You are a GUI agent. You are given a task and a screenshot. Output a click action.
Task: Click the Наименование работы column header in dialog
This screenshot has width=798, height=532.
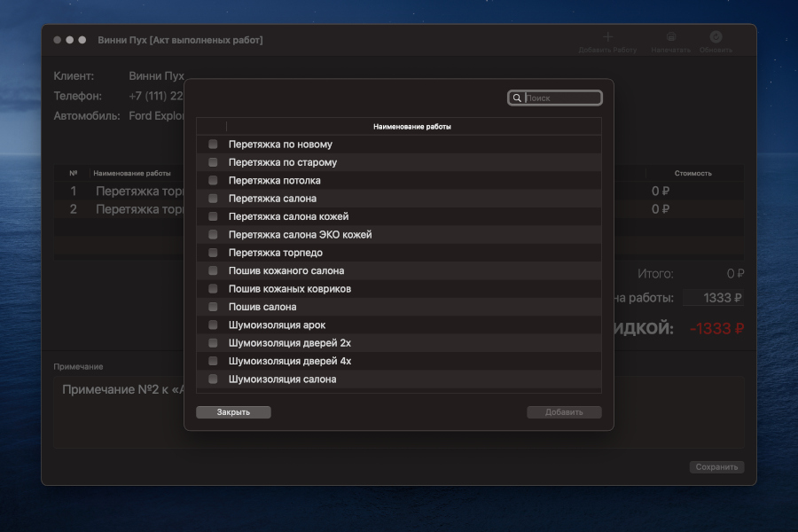pyautogui.click(x=412, y=127)
